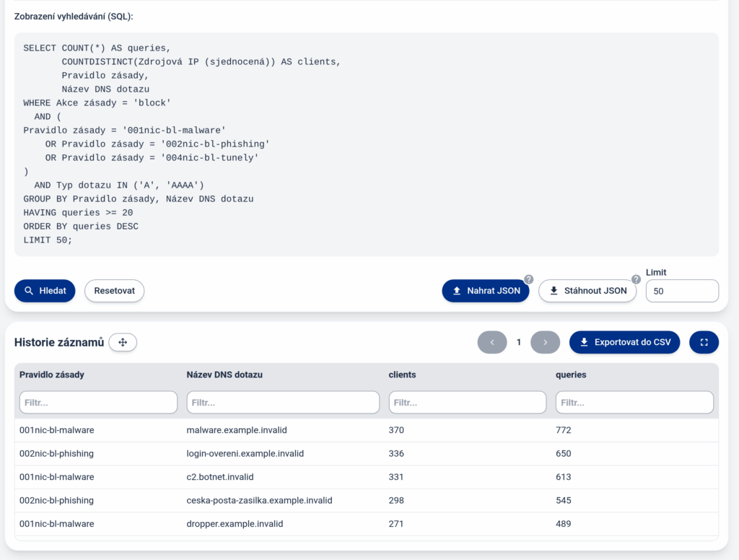The image size is (739, 560).
Task: Open help icon beside Nahrat JSON
Action: 529,279
